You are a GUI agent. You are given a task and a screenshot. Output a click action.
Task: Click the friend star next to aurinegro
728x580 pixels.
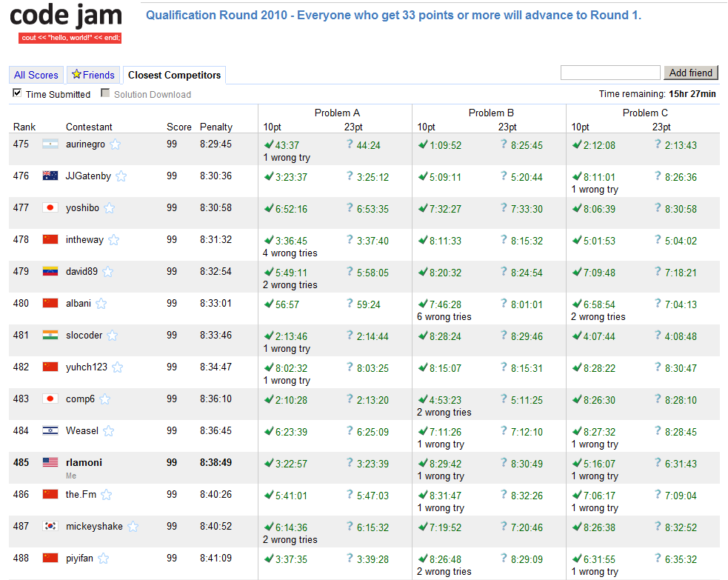pos(116,144)
